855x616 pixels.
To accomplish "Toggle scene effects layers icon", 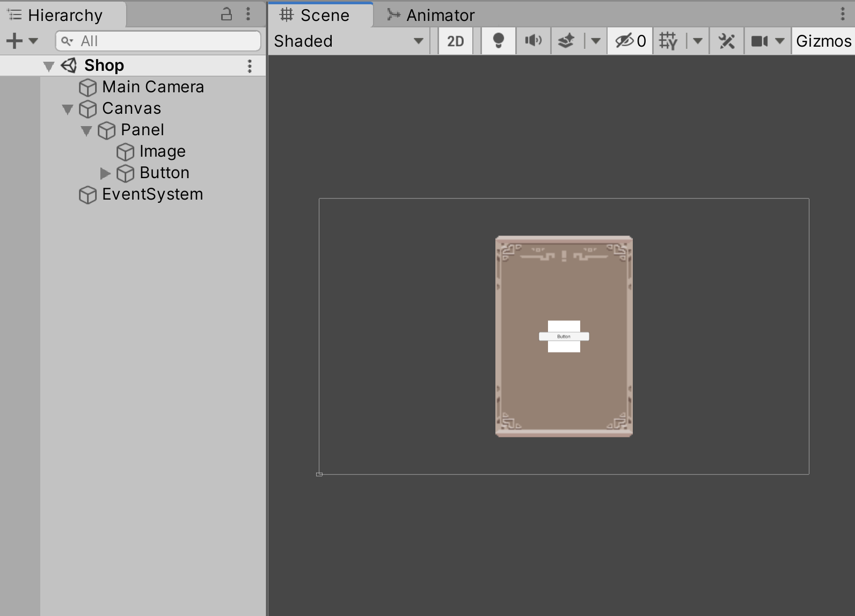I will point(566,41).
